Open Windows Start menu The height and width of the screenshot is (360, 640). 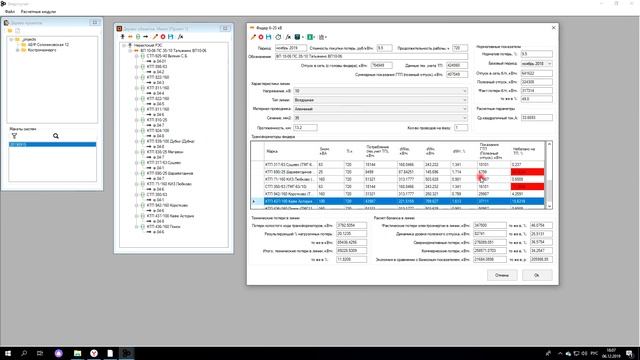coord(8,353)
